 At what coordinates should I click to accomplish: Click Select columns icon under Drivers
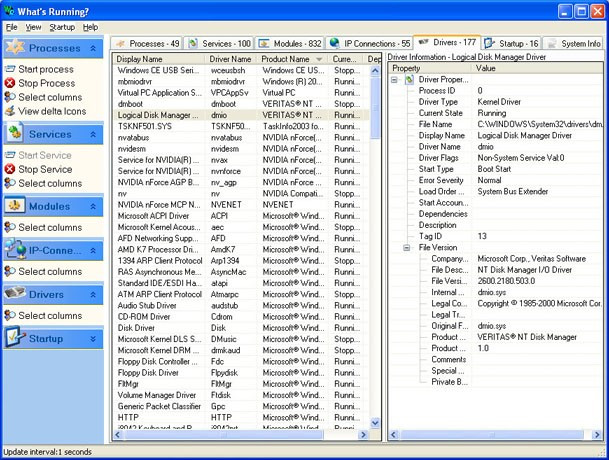point(10,315)
